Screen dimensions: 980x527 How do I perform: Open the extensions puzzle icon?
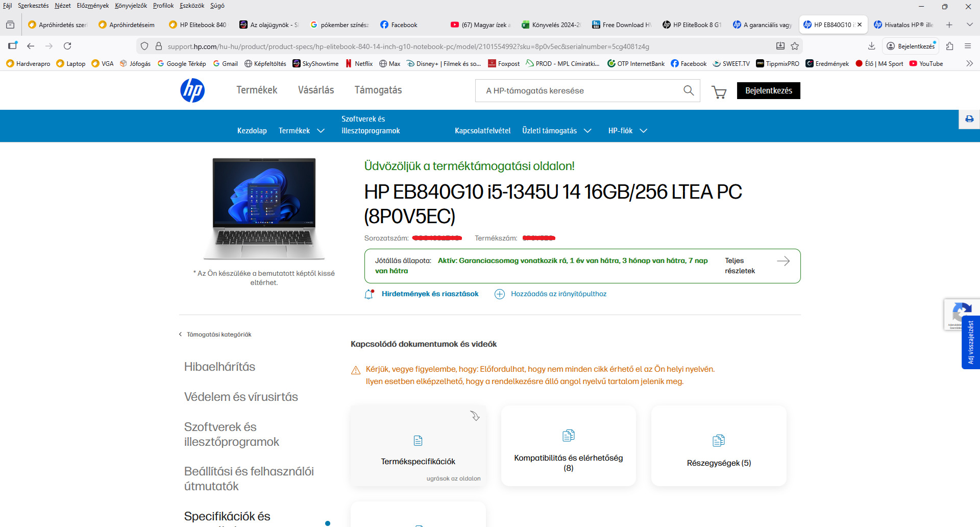(949, 46)
